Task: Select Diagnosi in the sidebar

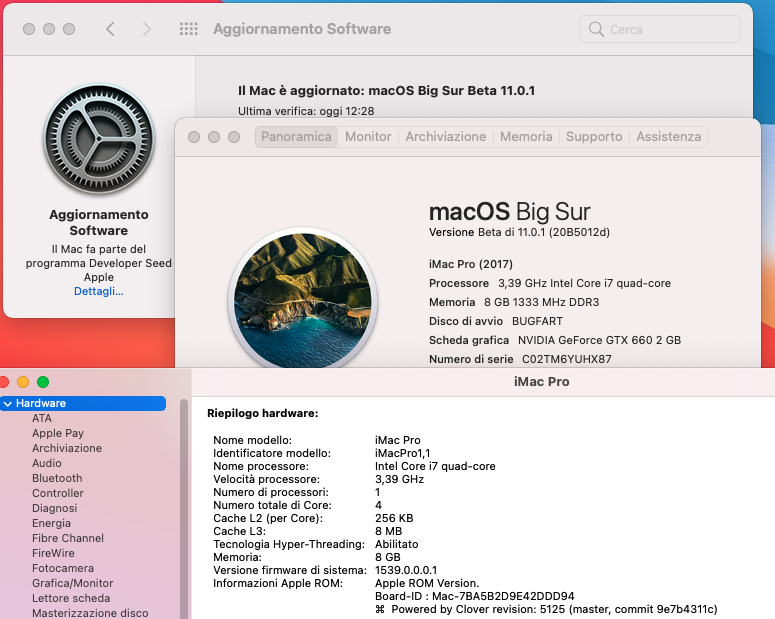Action: pyautogui.click(x=54, y=508)
